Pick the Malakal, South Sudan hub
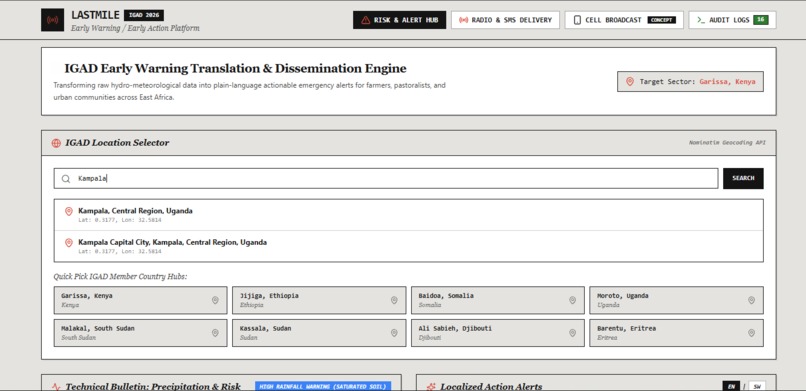 (x=140, y=333)
